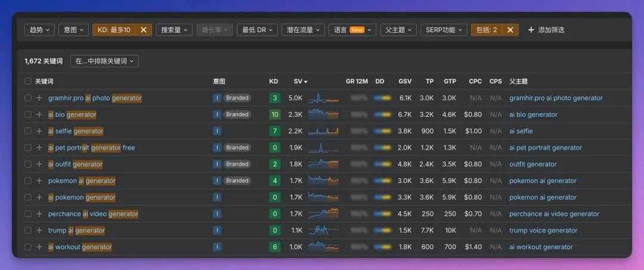Click plus icon beside trump ai generator

(x=39, y=230)
